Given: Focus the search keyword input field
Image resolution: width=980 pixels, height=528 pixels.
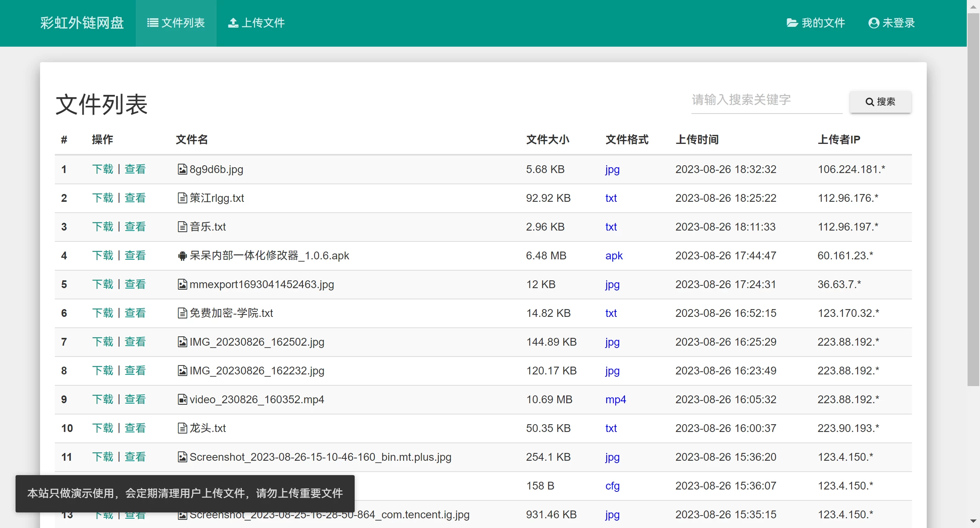Looking at the screenshot, I should [766, 100].
